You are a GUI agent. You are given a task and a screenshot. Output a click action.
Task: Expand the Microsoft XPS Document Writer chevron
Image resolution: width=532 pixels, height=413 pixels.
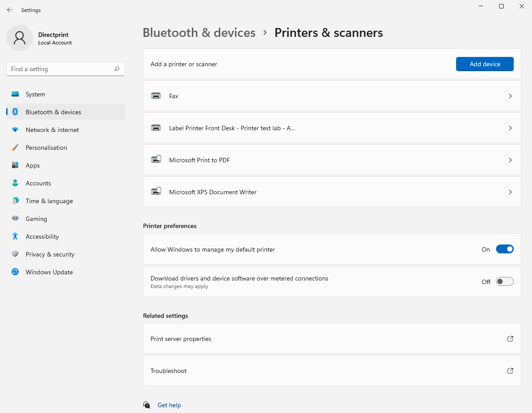point(510,192)
